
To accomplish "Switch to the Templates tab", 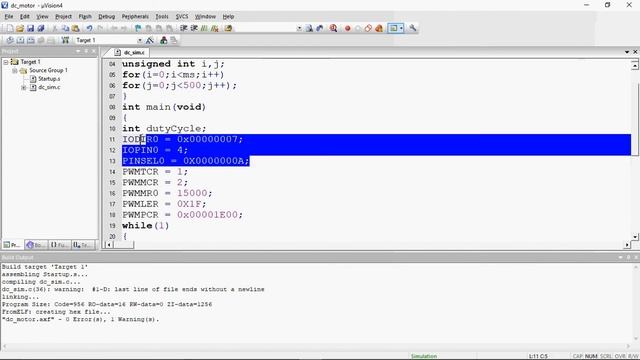I will pyautogui.click(x=83, y=245).
